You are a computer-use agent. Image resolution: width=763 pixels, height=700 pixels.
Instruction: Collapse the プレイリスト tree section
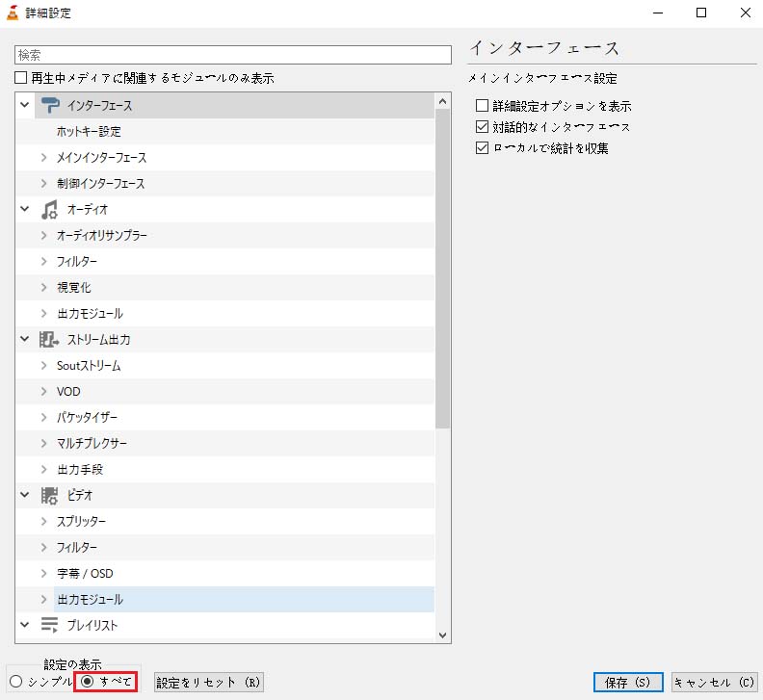click(x=25, y=625)
